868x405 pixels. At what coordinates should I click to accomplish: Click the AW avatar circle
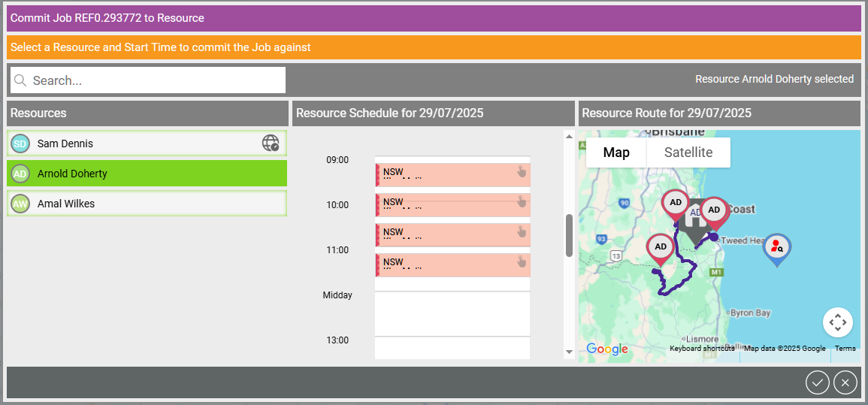(x=20, y=204)
